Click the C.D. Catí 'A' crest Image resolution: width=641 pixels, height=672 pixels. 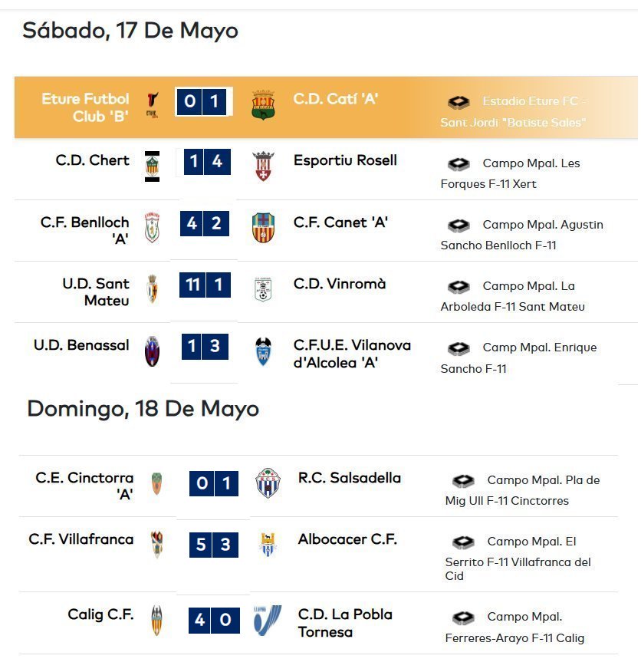[x=263, y=104]
